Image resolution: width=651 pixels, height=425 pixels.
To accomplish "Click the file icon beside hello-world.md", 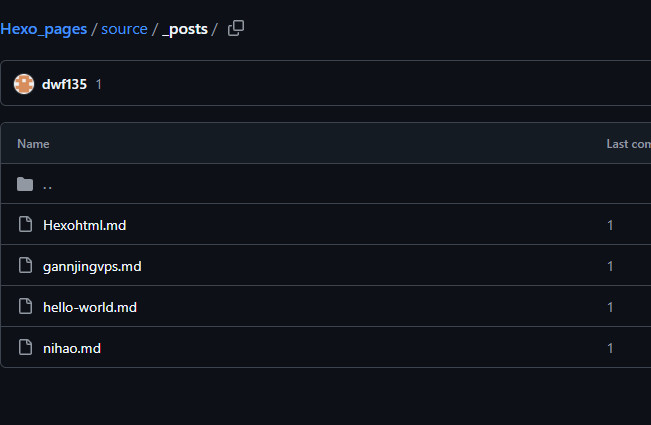I will pos(25,306).
